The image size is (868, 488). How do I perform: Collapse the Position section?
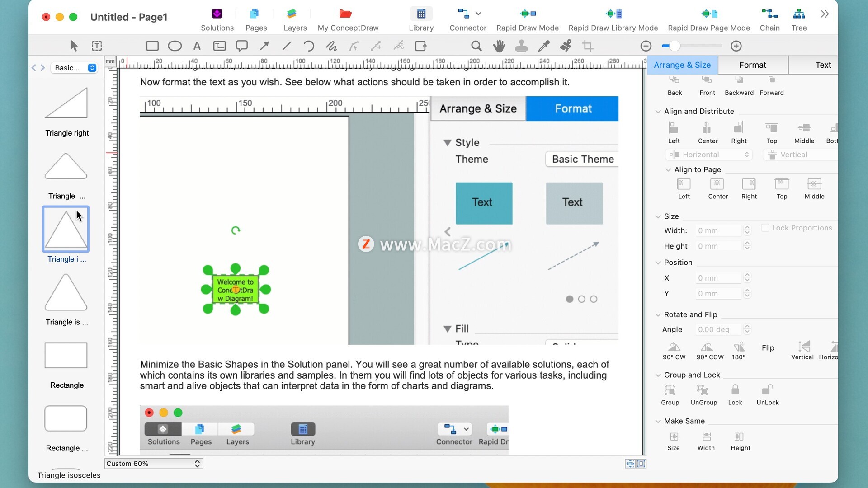click(x=658, y=263)
